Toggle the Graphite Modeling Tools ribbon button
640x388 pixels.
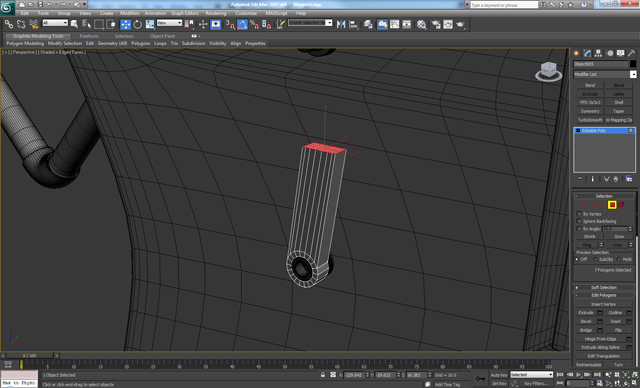(x=382, y=24)
